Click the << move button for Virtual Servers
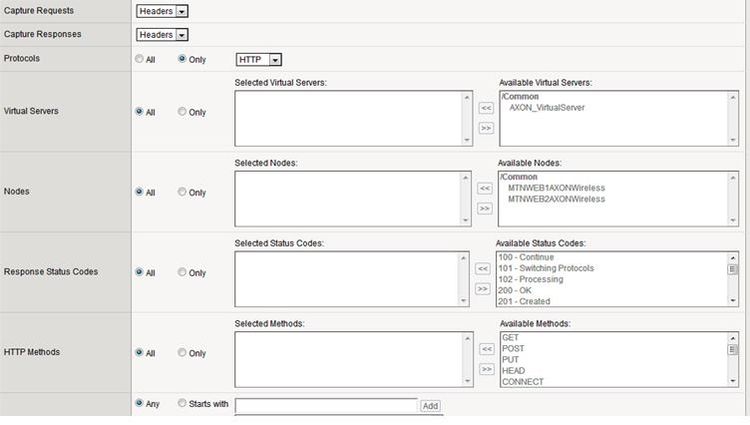 [x=486, y=107]
